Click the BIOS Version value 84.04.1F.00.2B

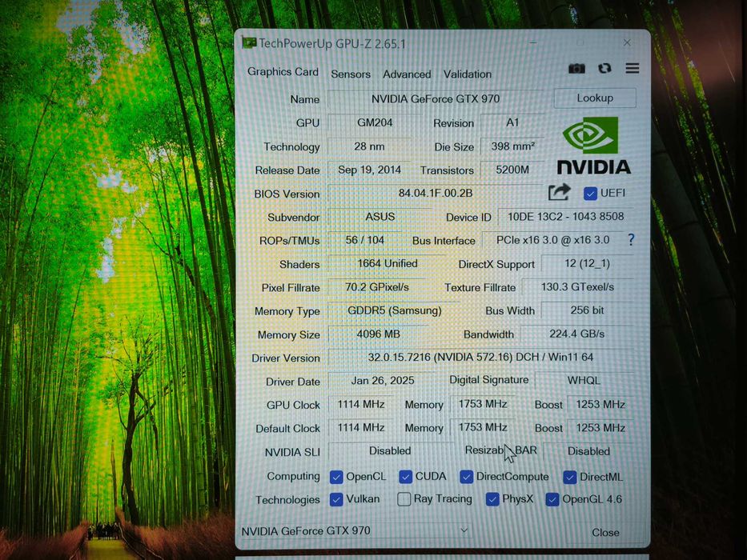pos(436,193)
